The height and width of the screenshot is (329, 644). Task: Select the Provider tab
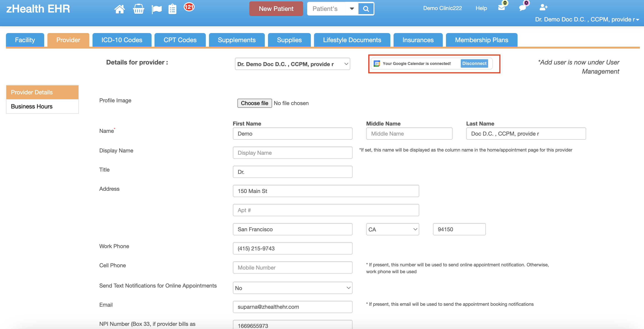point(68,40)
